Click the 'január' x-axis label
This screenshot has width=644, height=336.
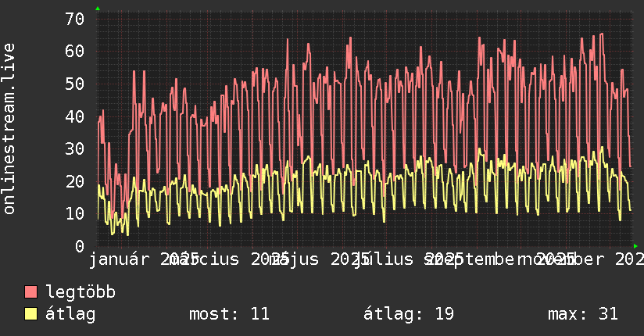119,259
